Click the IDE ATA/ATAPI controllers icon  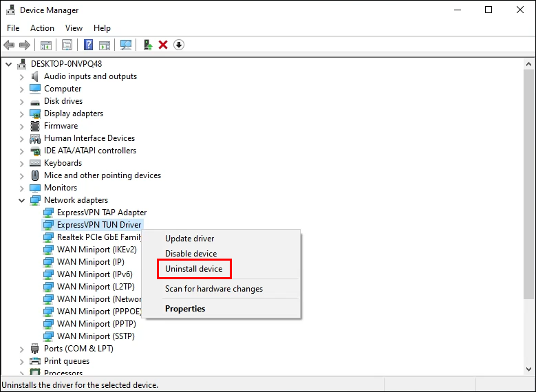click(x=35, y=151)
